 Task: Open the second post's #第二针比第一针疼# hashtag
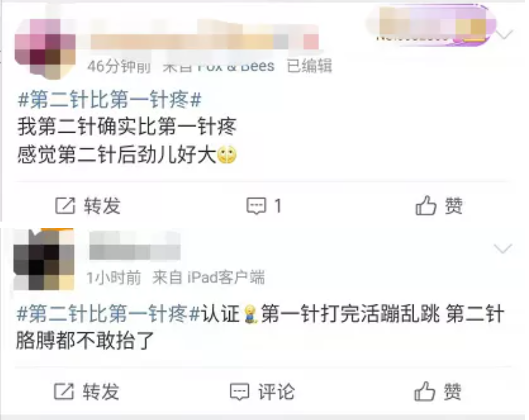pyautogui.click(x=109, y=314)
